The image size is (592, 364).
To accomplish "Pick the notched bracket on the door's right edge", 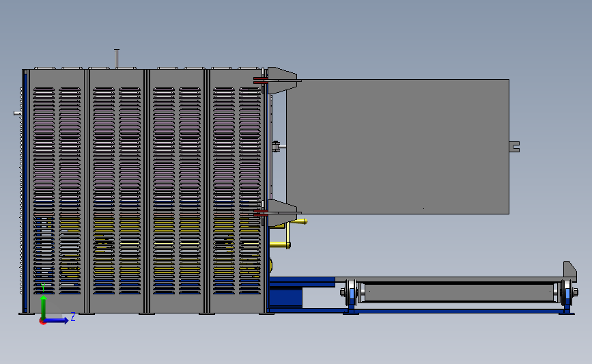I will tap(515, 147).
